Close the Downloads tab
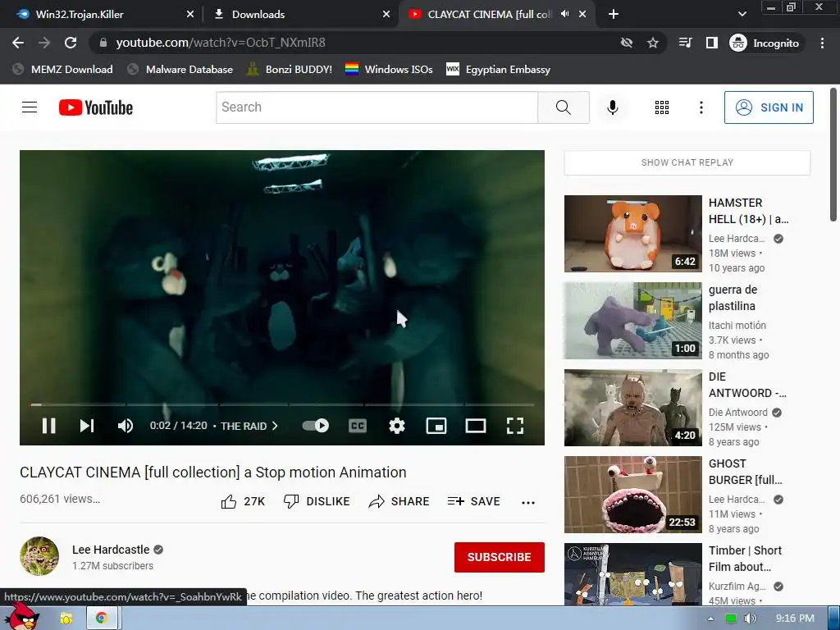Screen dimensions: 840x630 386,15
